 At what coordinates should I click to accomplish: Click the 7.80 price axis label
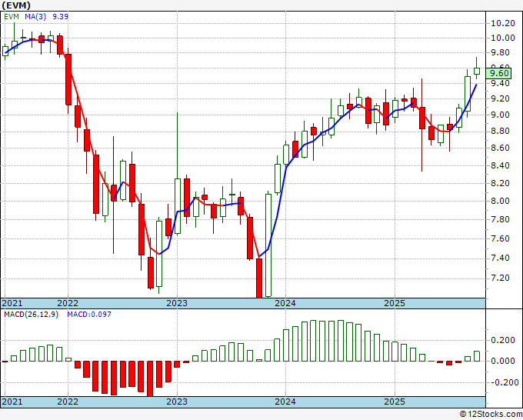tap(501, 219)
